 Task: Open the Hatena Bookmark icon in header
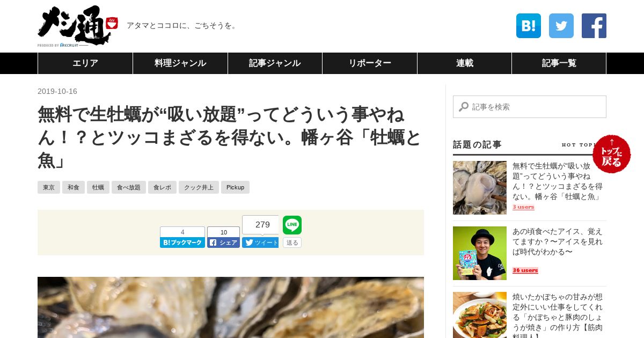click(528, 26)
